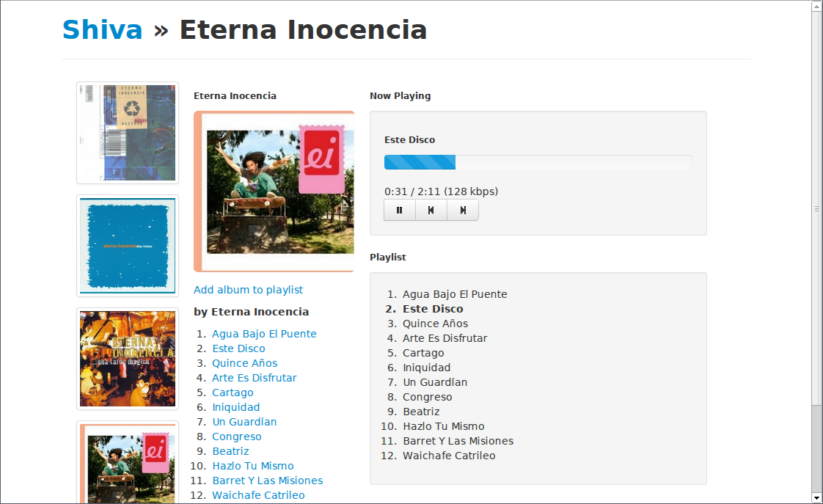
Task: Select bold Este Disco in Playlist
Action: click(433, 310)
